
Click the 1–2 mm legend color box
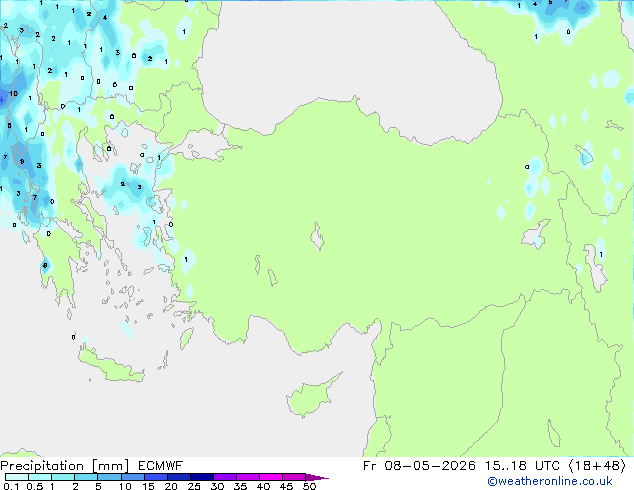63,477
